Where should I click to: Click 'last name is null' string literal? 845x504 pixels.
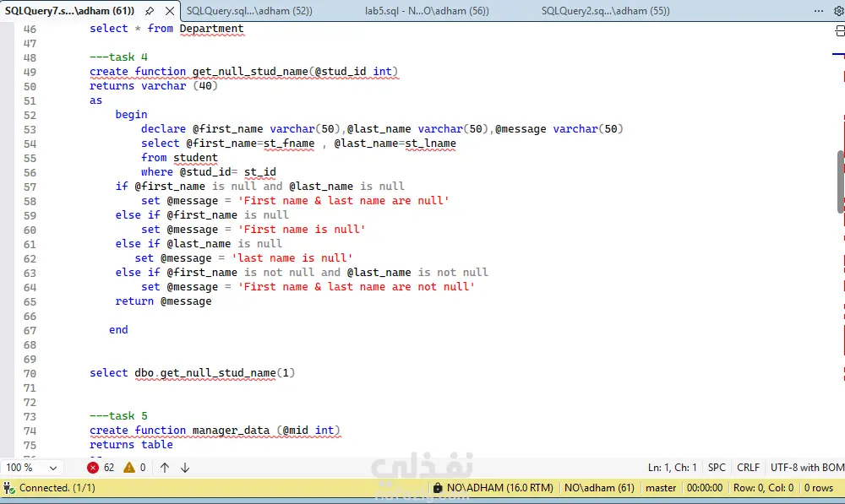[292, 258]
